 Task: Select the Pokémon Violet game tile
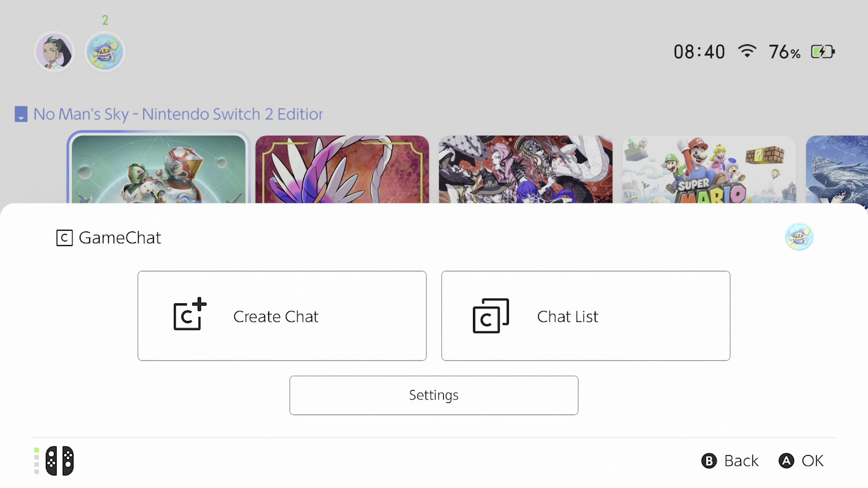tap(342, 169)
